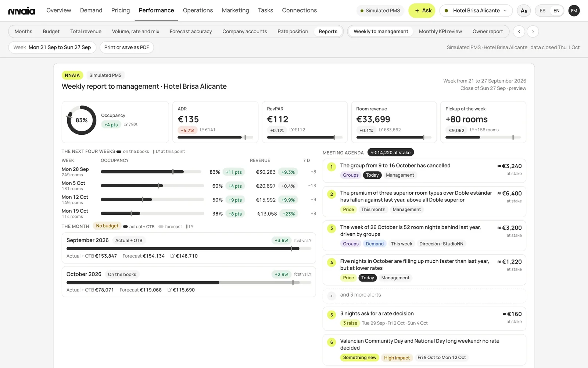Click the Something new tag

359,358
